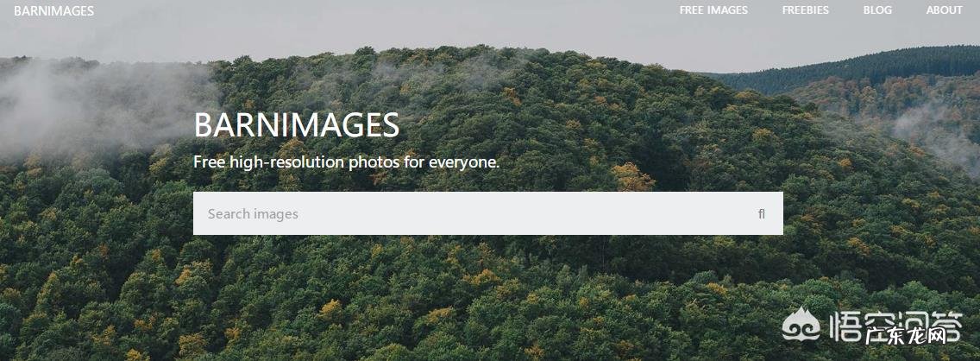Open the BLOG navigation link
The width and height of the screenshot is (980, 361).
click(x=877, y=10)
